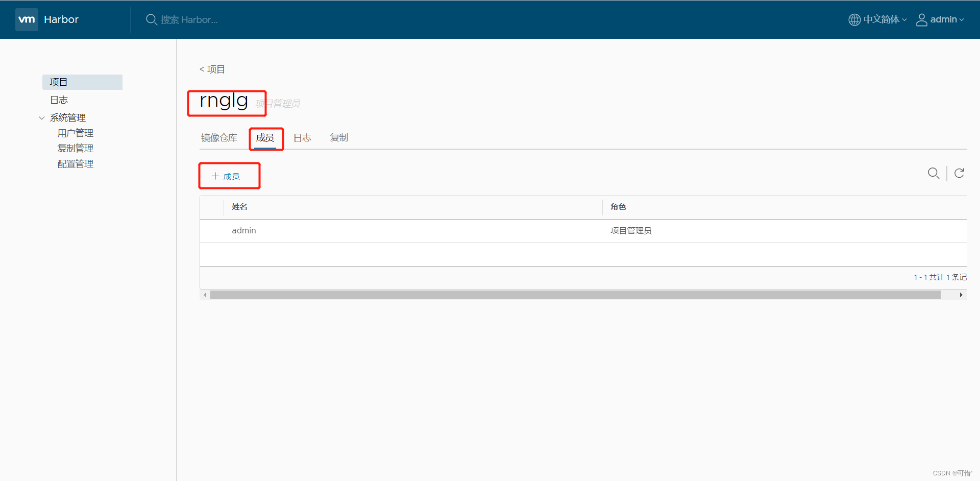The image size is (980, 481).
Task: Collapse the 系统管理 tree chevron
Action: 42,118
